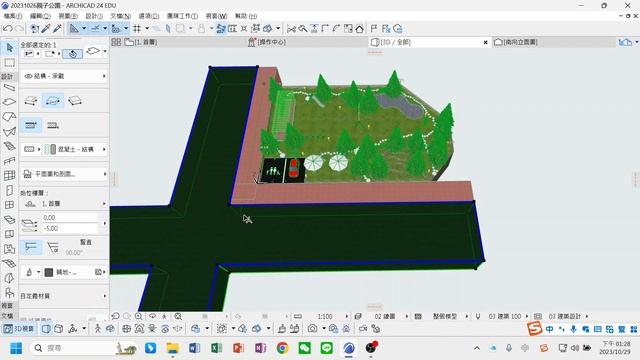Select the Pick Up Parameters eyedropper
Screen dimensions: 640x360
tap(46, 29)
